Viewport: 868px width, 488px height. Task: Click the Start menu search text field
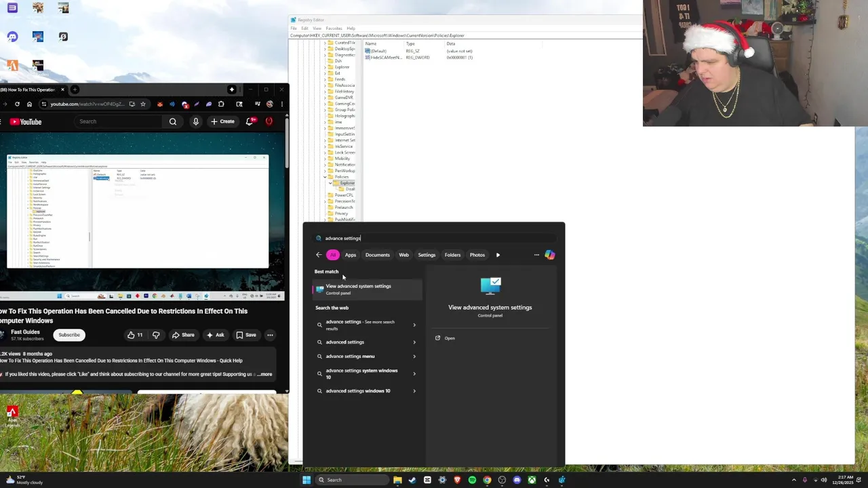pos(434,239)
